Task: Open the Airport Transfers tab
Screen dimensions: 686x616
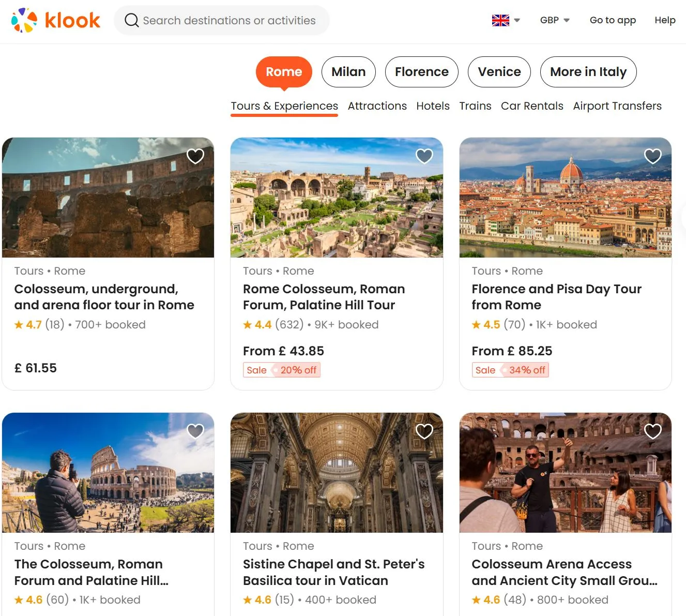Action: tap(617, 106)
